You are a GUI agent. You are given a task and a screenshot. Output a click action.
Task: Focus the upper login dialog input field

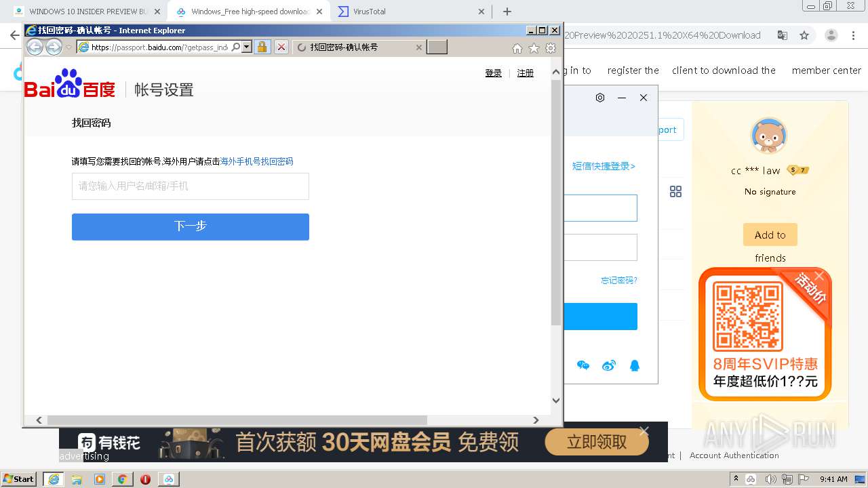tap(601, 208)
